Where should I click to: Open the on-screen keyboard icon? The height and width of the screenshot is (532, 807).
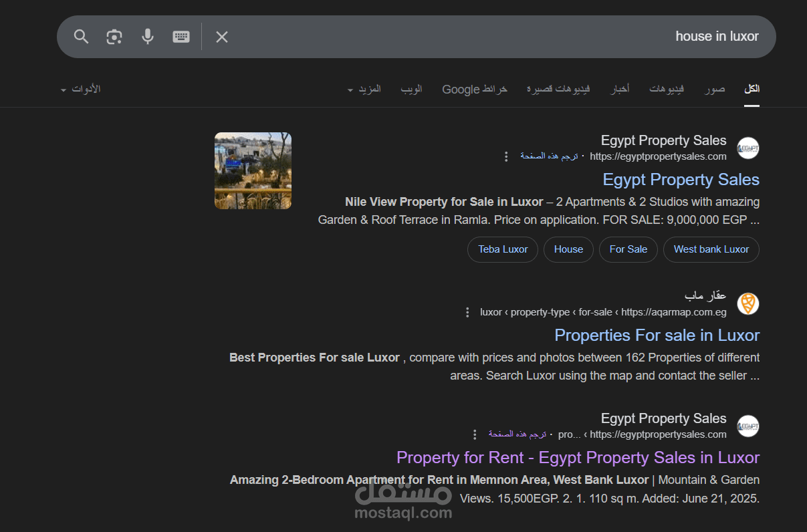click(181, 37)
